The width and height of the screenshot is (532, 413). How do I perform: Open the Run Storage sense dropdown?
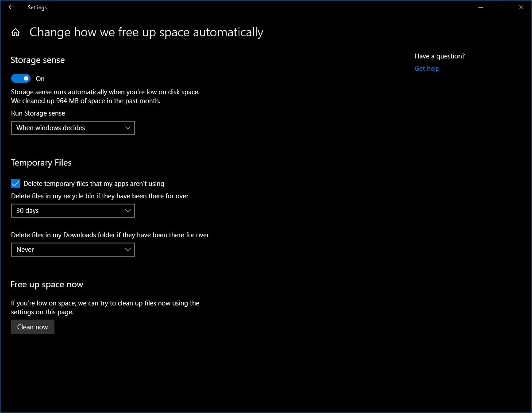click(x=73, y=128)
